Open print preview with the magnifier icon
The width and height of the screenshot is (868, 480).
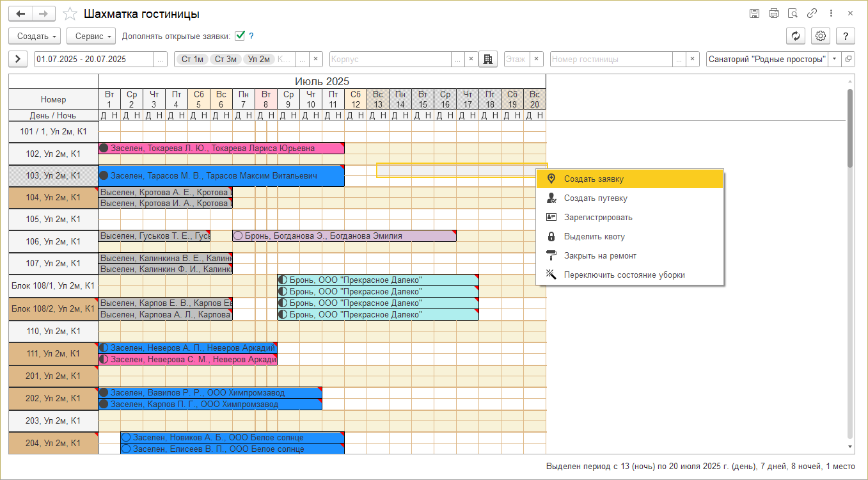(793, 13)
